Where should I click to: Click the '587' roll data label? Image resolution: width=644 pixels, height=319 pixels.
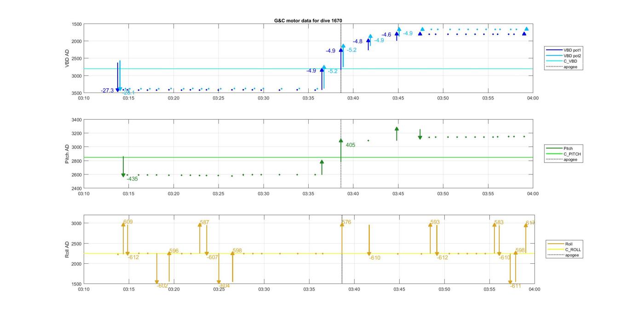(x=205, y=222)
